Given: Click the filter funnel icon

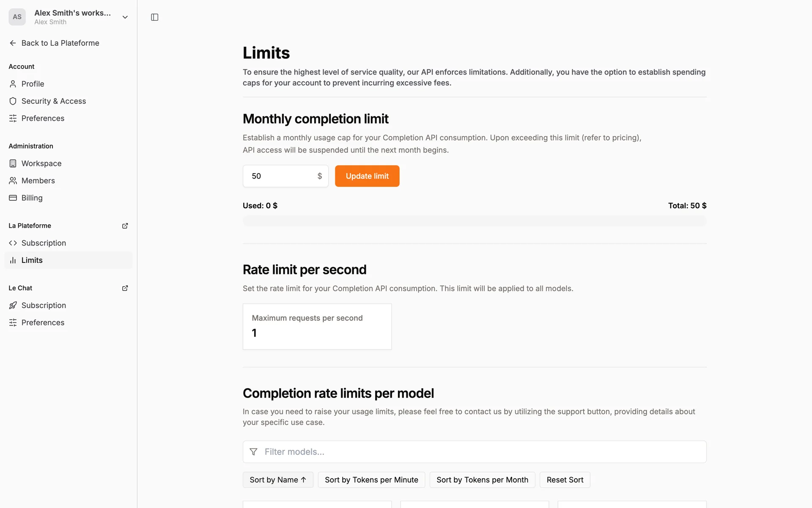Looking at the screenshot, I should click(253, 452).
